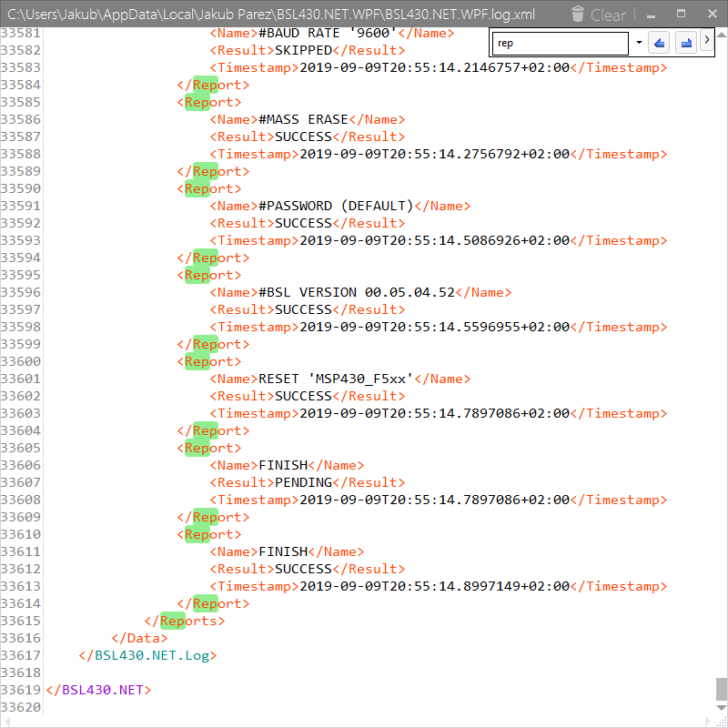This screenshot has height=728, width=728.
Task: Click timestamp ending 14.5596955+02:00
Action: pos(435,327)
